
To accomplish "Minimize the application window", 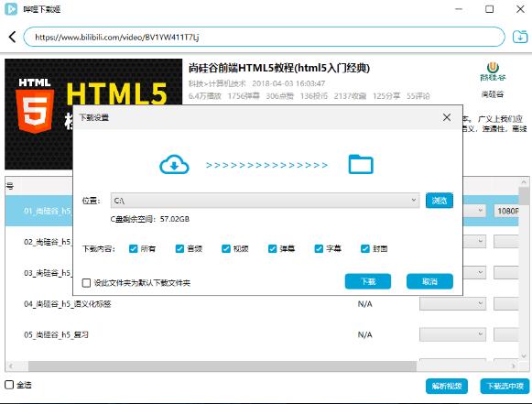I will tap(459, 9).
